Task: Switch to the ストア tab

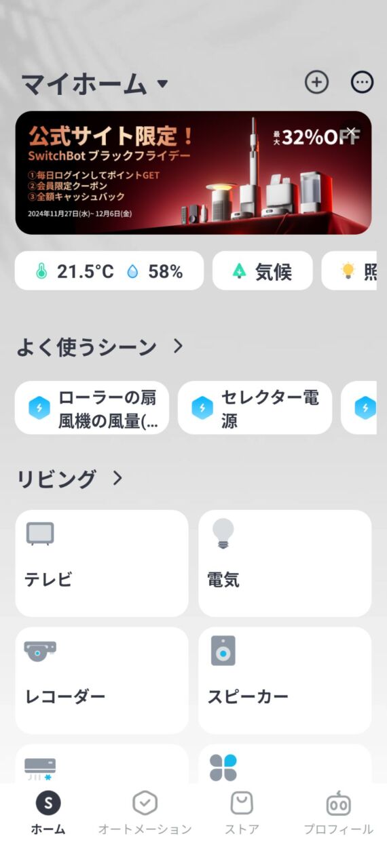Action: [242, 812]
